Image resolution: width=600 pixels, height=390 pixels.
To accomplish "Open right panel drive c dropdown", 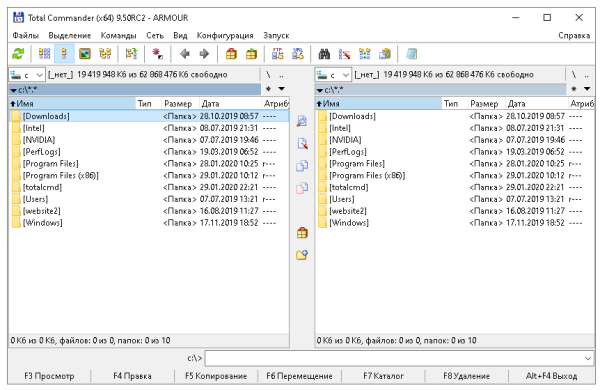I will (x=333, y=75).
